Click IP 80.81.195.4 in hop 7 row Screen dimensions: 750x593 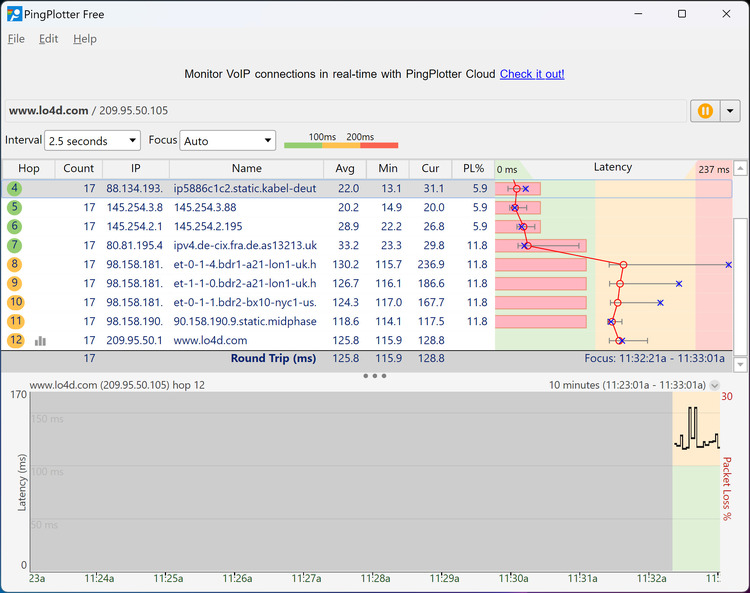[x=134, y=245]
